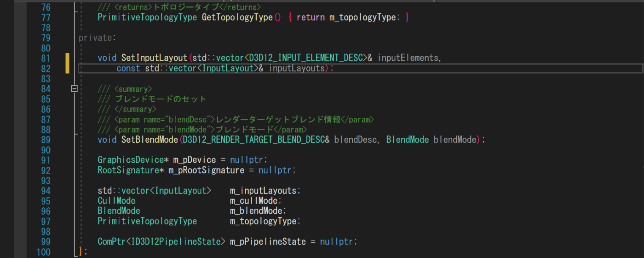Click the m_pDevice member variable

coord(194,160)
